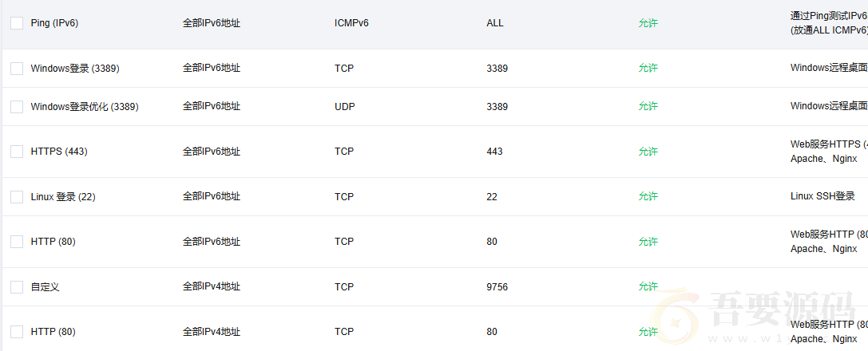The width and height of the screenshot is (868, 351).
Task: Click the 允许 status for HTTPS (443)
Action: 648,152
